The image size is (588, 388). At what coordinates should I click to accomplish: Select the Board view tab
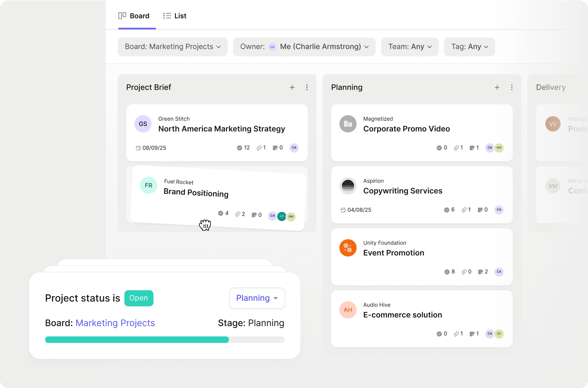(x=134, y=16)
